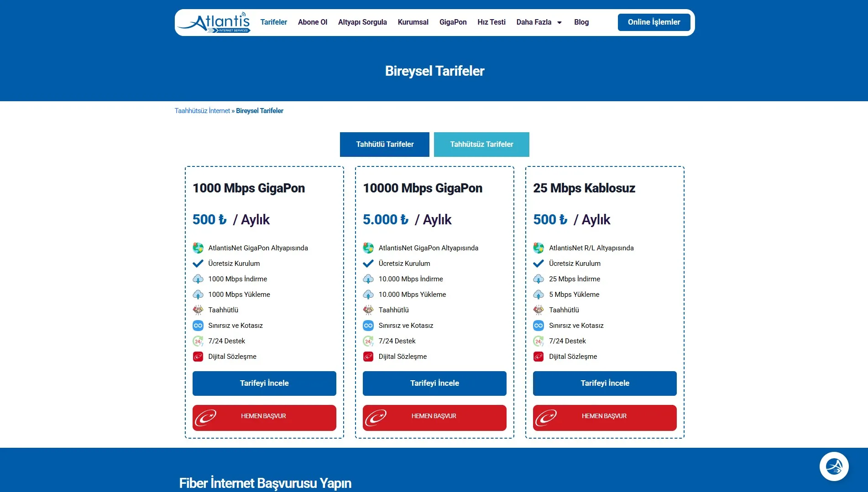Click HEMEN BAŞVUR under 25 Mbps Kablosuz
The height and width of the screenshot is (492, 868).
pos(605,418)
